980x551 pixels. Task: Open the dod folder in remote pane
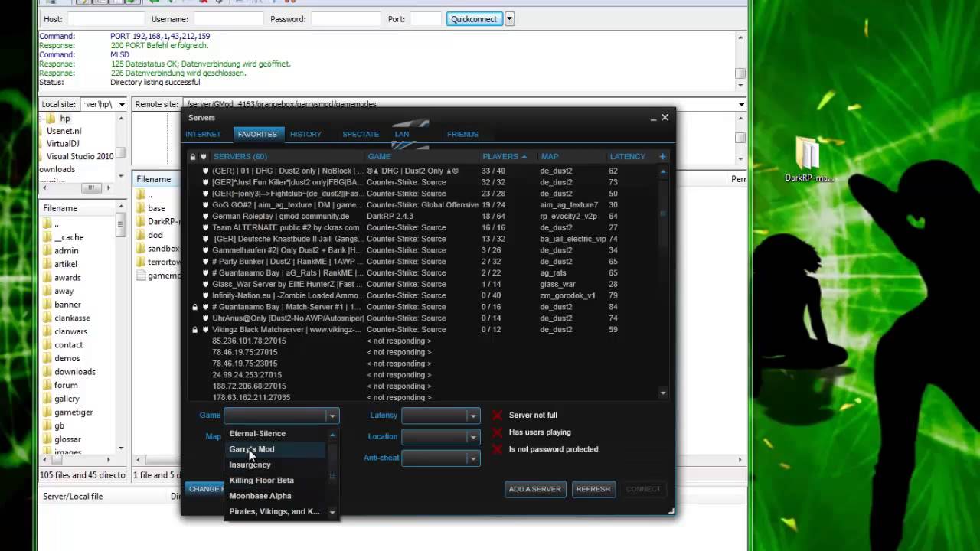tap(155, 235)
